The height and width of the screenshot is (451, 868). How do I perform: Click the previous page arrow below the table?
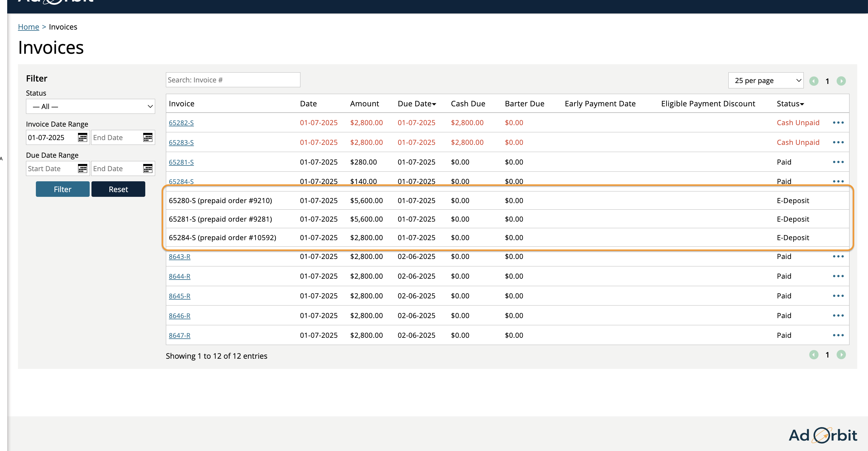(814, 355)
